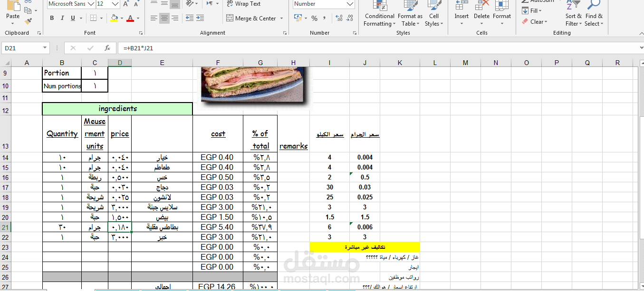Screen dimensions: 644x291
Task: Open the Clipboard pane launcher
Action: [x=39, y=33]
